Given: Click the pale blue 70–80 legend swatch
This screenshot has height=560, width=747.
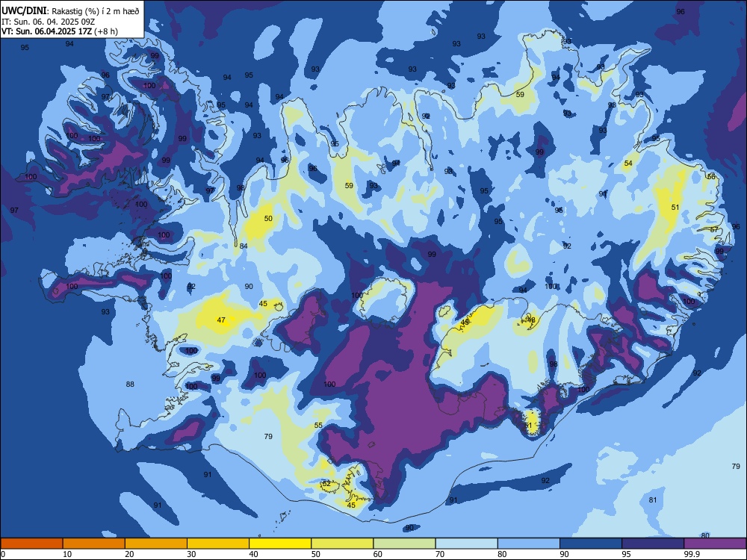Looking at the screenshot, I should click(466, 544).
